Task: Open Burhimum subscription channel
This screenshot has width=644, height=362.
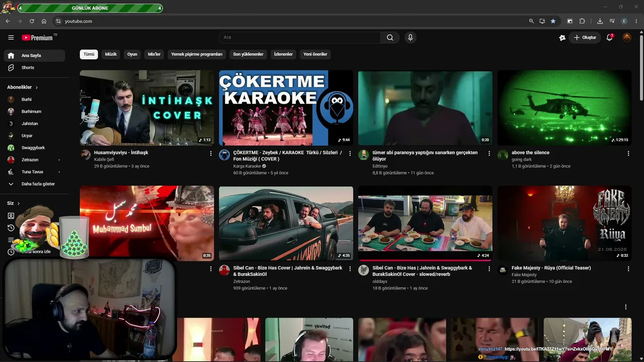Action: point(34,112)
